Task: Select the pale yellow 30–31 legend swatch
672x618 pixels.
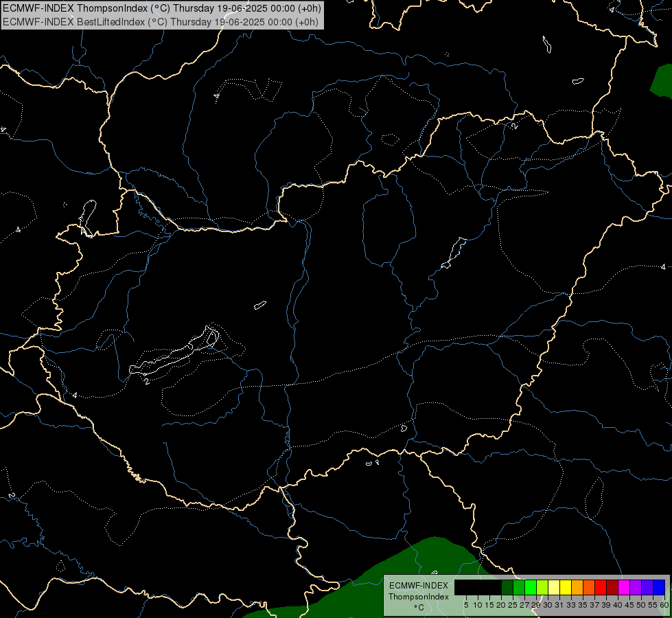Action: click(554, 587)
